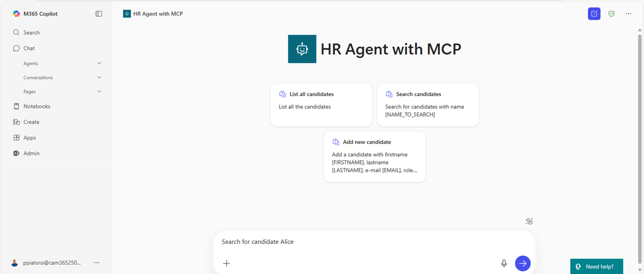Viewport: 644px width, 274px height.
Task: Click the prompt gallery sparkle icon above input
Action: [529, 221]
